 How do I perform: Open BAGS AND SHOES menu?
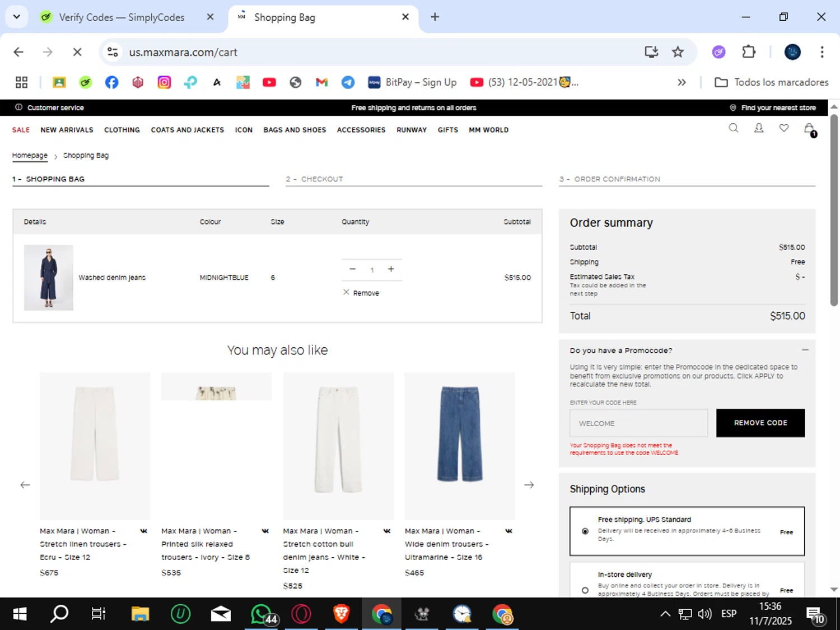(295, 130)
